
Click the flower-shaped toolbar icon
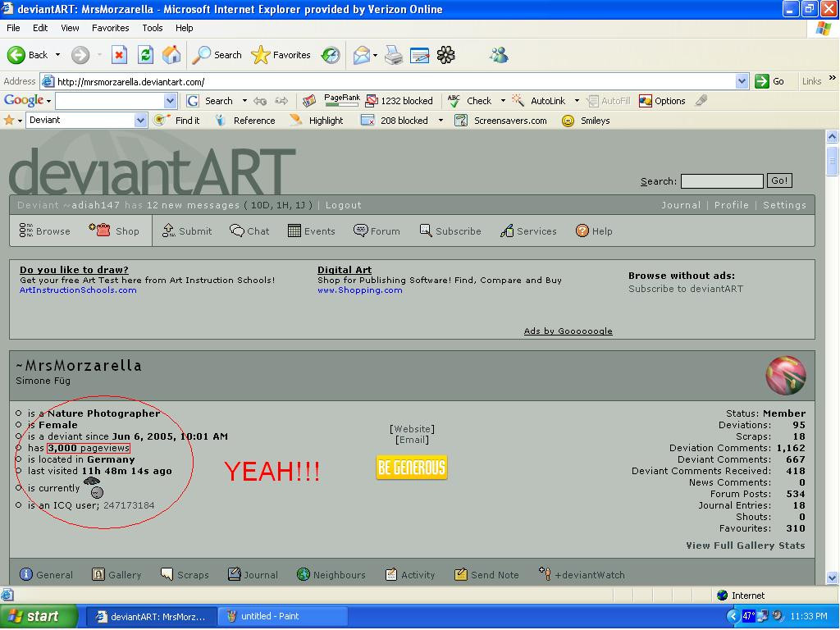[445, 55]
